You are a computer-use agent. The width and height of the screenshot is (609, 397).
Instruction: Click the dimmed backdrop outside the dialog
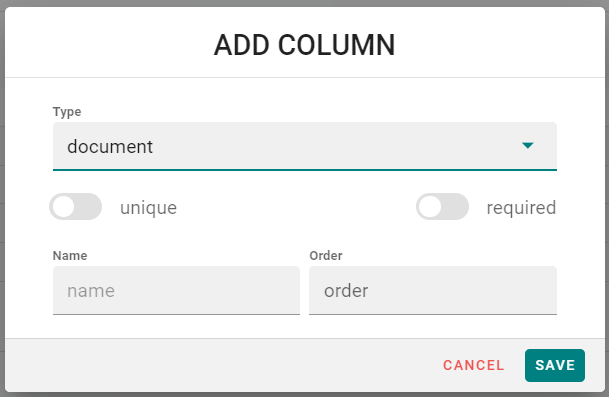[x=304, y=3]
